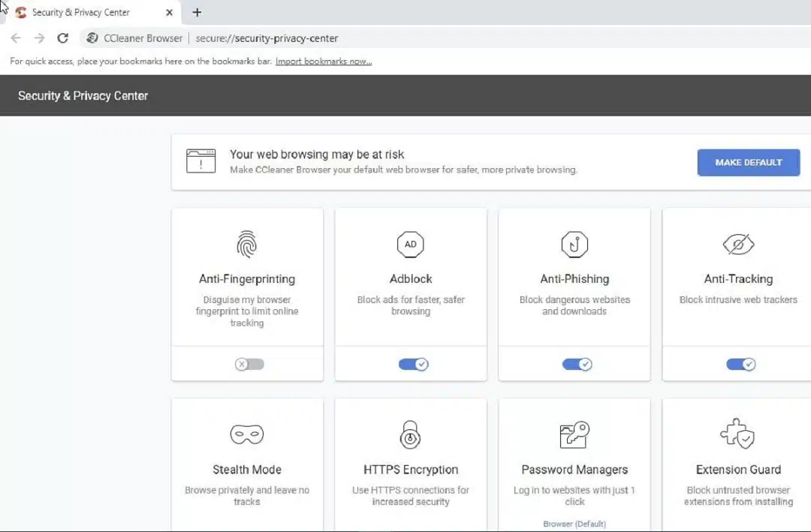Click inside the browser address bar
Viewport: 811px width, 532px height.
tap(375, 38)
